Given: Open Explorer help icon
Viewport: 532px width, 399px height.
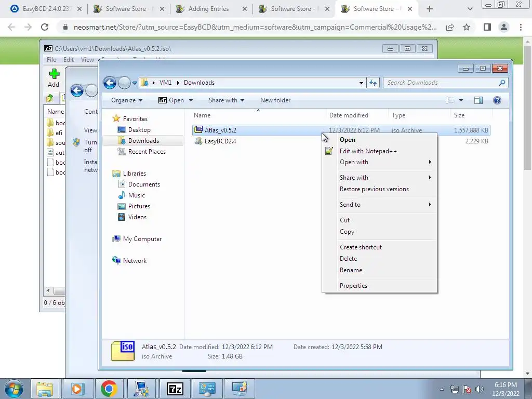Looking at the screenshot, I should coord(497,100).
